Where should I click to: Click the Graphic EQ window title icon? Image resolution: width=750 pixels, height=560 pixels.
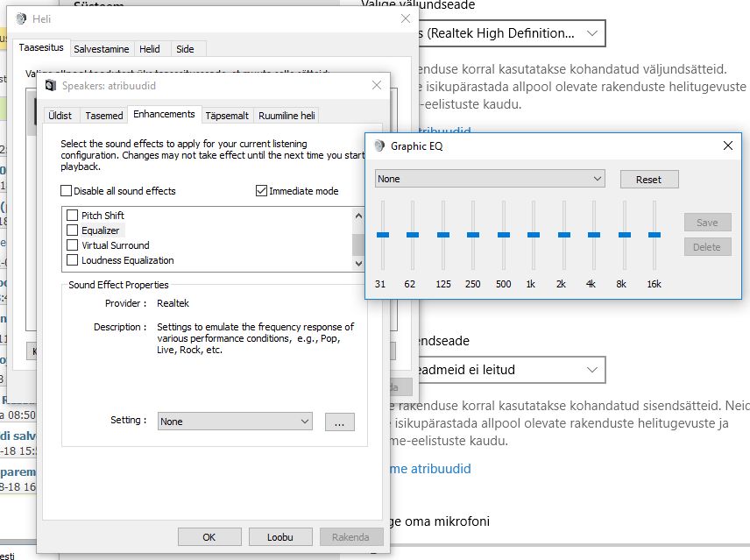click(x=379, y=146)
